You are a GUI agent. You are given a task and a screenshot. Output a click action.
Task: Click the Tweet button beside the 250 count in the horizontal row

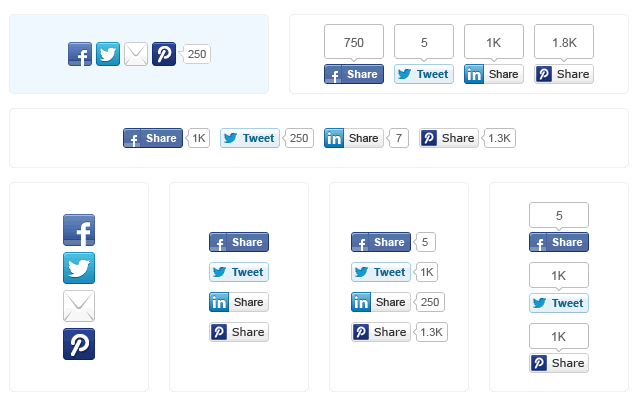[250, 138]
